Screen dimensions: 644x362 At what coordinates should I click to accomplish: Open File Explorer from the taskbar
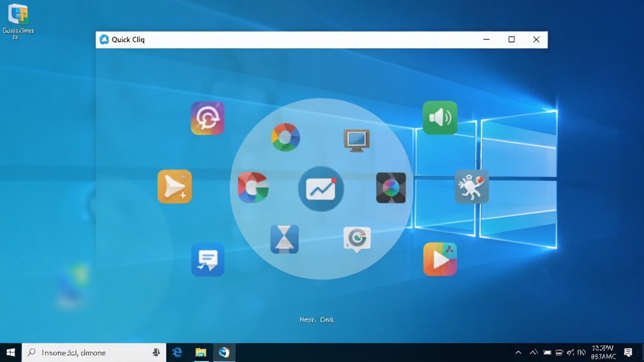201,353
